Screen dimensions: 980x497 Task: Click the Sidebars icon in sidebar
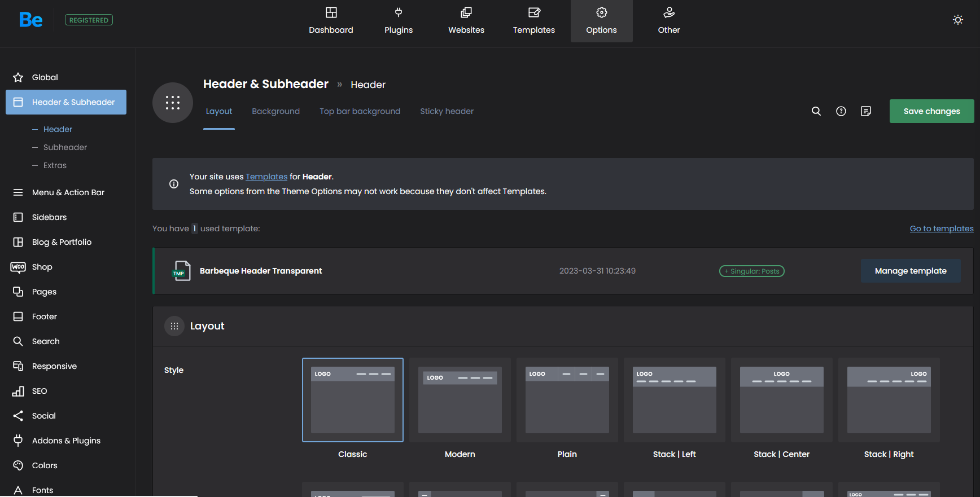tap(18, 217)
